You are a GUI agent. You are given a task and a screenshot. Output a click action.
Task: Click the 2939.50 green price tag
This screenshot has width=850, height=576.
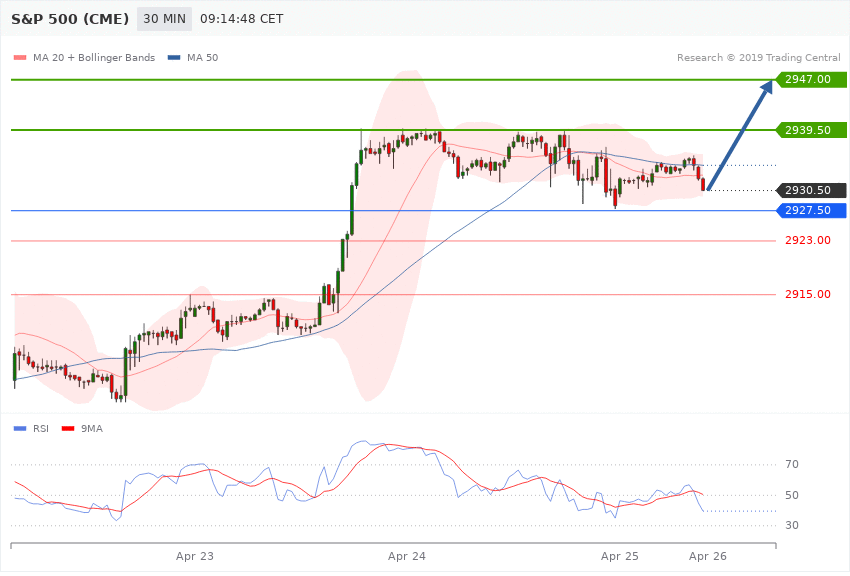[811, 130]
